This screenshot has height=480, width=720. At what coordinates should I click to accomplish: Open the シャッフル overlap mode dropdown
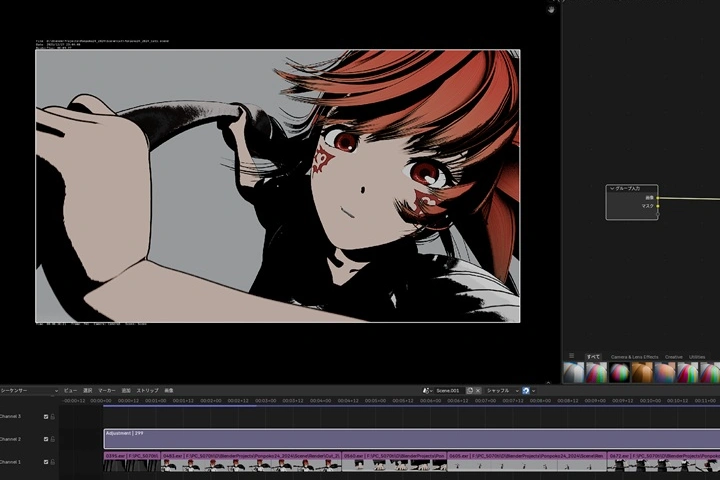coord(502,390)
